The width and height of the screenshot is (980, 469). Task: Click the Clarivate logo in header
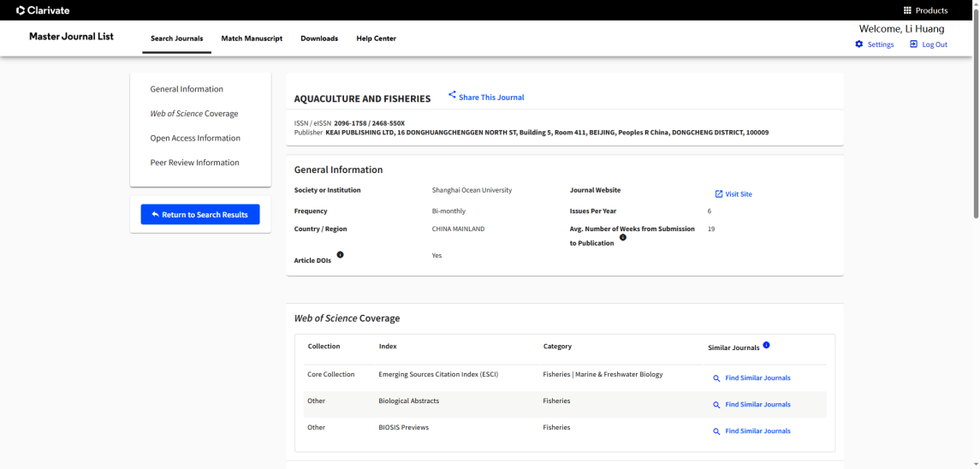click(x=44, y=10)
